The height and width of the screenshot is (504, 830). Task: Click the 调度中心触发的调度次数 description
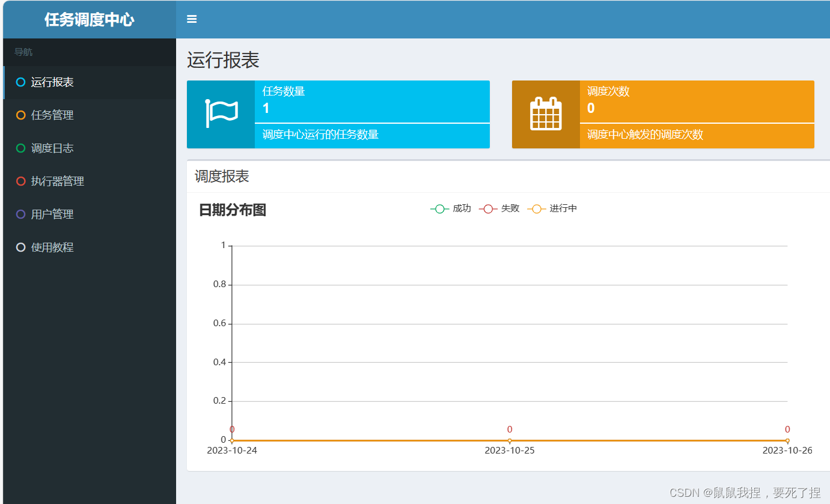click(645, 135)
